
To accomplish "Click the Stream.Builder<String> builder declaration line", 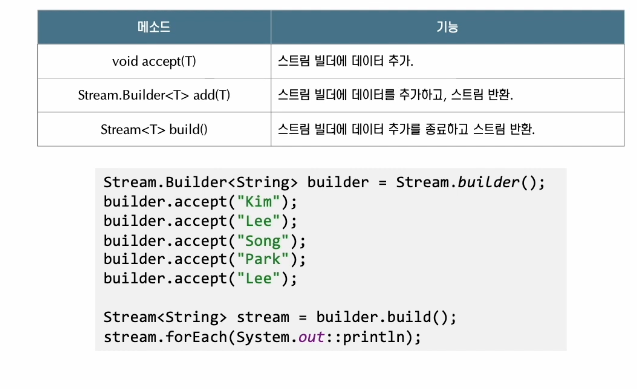I will tap(324, 182).
